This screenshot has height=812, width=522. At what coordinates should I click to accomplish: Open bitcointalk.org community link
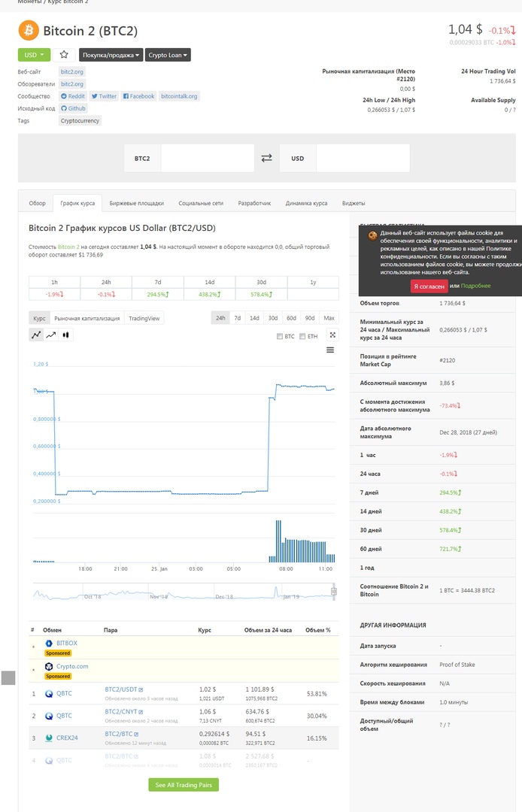pyautogui.click(x=179, y=96)
